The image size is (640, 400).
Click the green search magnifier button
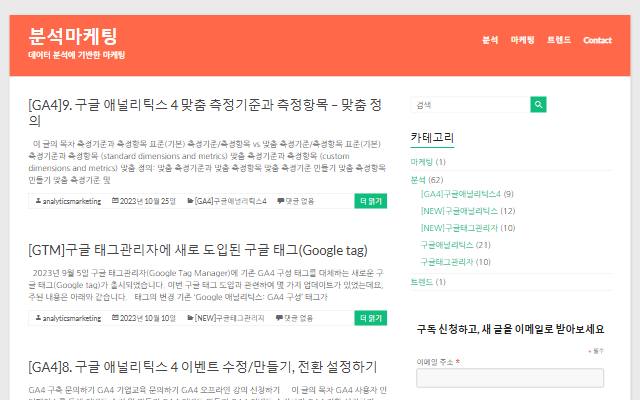tap(538, 104)
